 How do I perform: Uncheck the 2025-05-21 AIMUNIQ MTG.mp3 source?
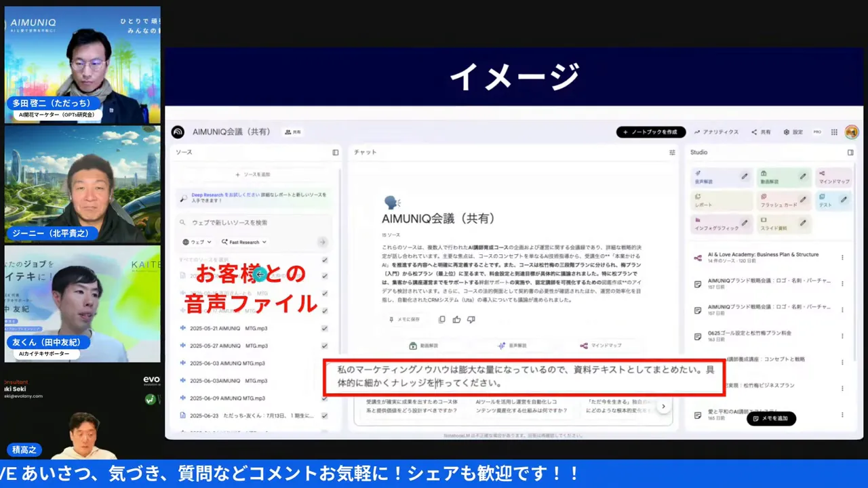(324, 328)
